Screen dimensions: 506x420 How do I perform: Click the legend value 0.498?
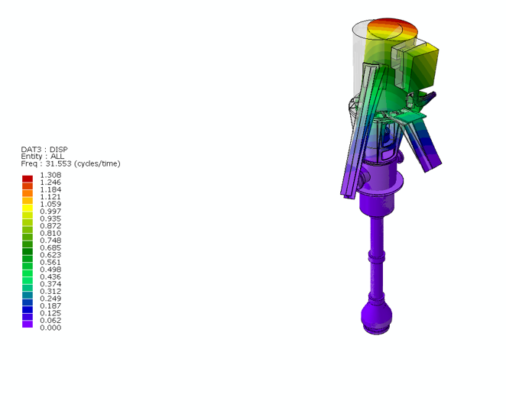pos(50,270)
